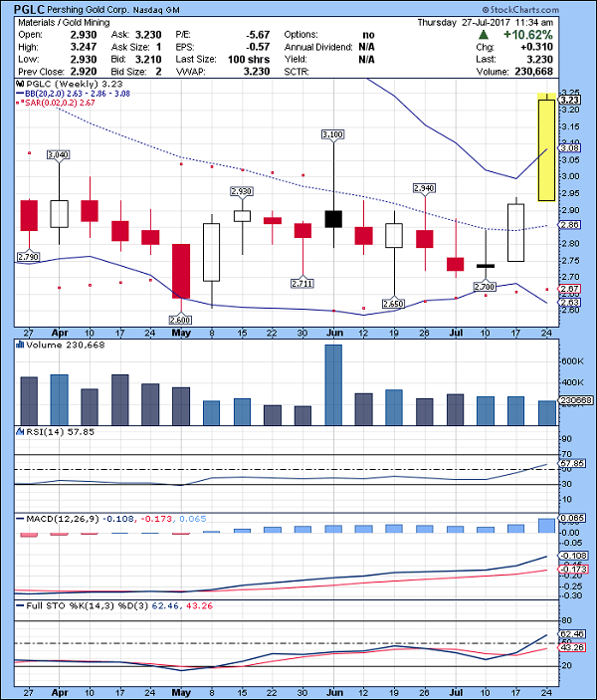Click the 2.600 low callout in May

pyautogui.click(x=181, y=320)
